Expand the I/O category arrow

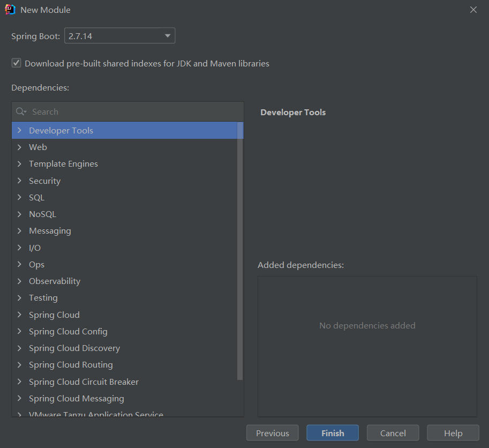[x=19, y=248]
